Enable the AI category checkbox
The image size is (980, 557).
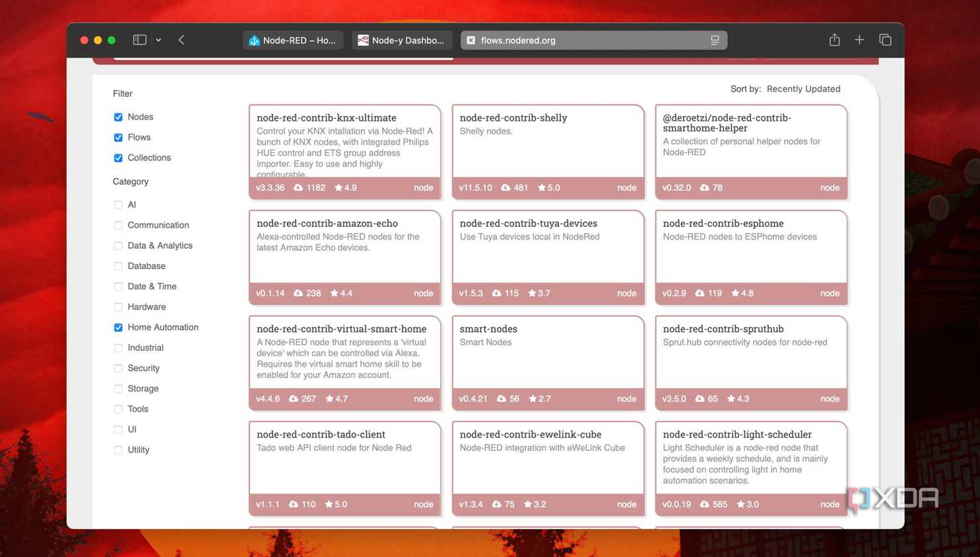[x=118, y=205]
